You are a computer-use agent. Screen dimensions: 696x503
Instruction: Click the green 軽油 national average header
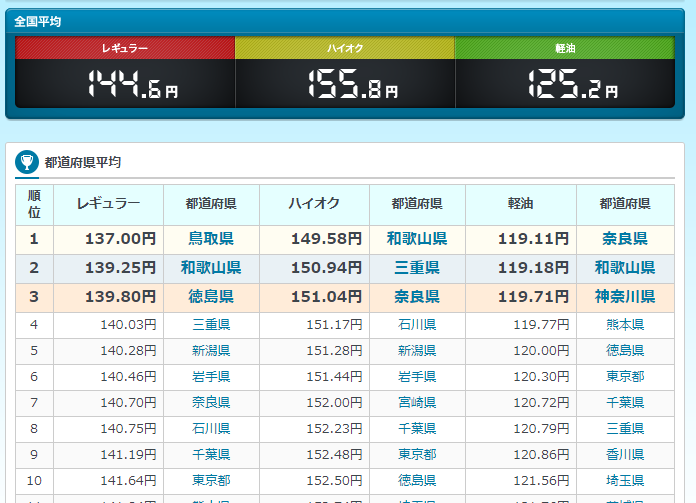565,48
